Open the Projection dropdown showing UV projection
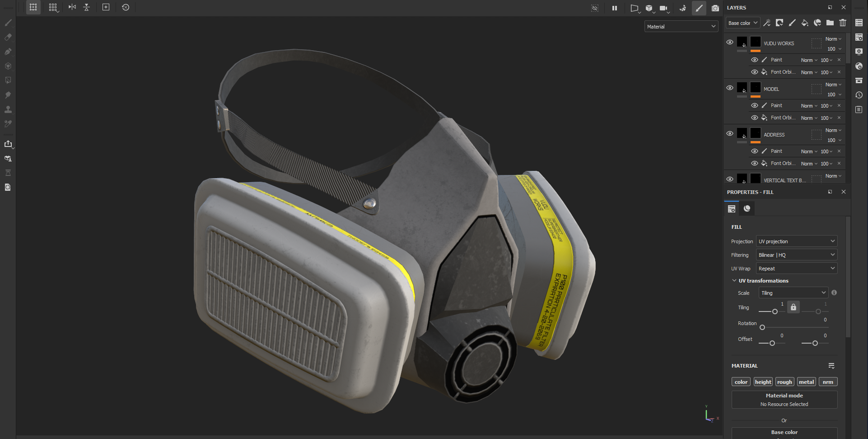 pos(797,241)
